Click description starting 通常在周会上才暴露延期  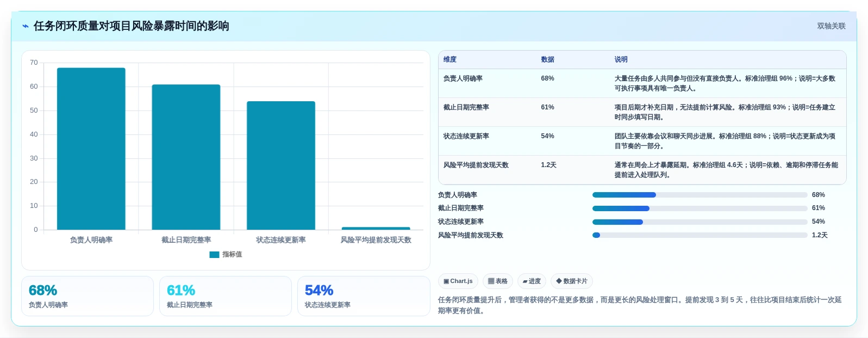point(726,170)
